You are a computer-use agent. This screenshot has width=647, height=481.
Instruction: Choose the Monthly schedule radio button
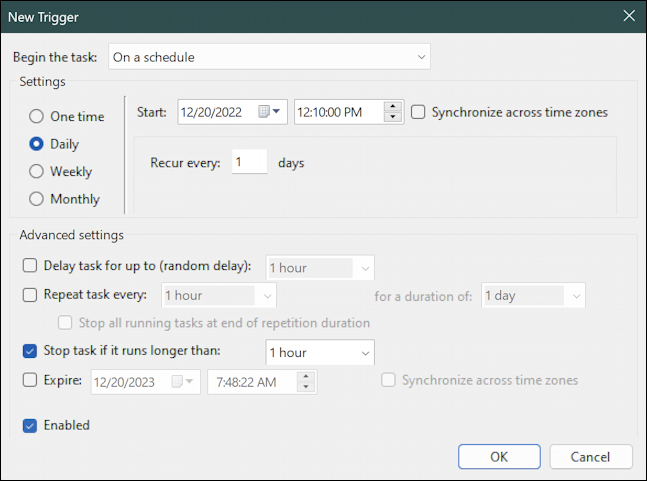coord(36,199)
